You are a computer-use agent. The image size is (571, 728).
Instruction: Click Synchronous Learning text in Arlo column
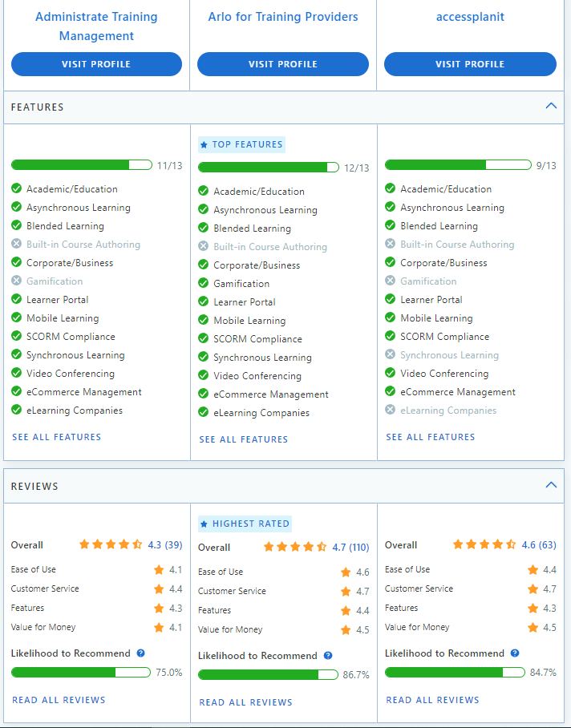[262, 358]
